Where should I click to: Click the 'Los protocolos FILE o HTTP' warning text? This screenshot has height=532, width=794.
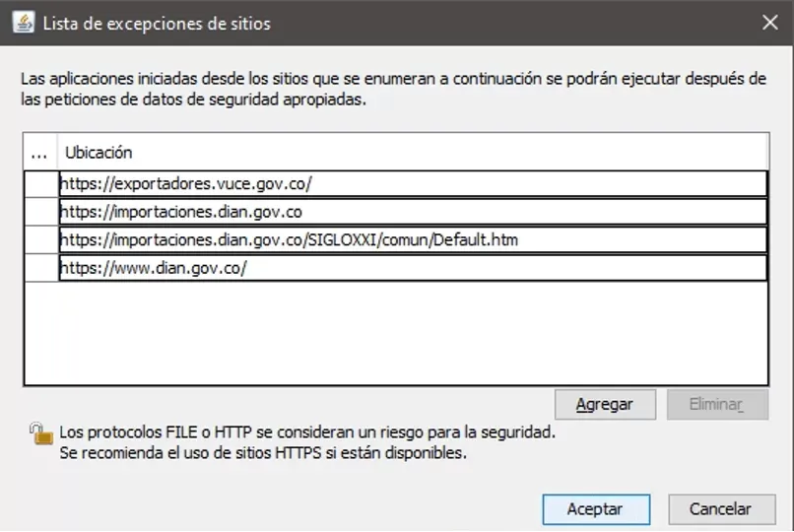click(x=307, y=432)
